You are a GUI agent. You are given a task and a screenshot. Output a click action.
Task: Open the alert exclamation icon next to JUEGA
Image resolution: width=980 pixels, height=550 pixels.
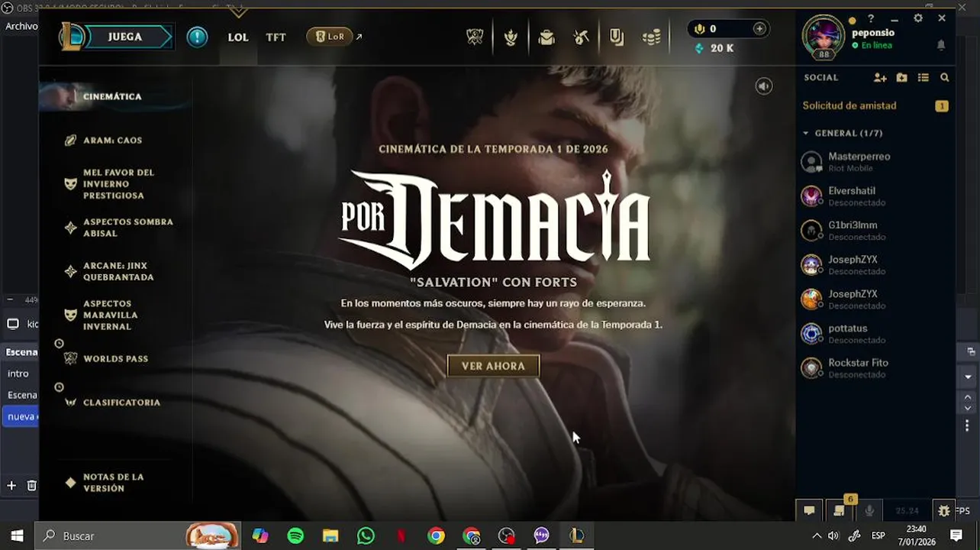point(197,37)
